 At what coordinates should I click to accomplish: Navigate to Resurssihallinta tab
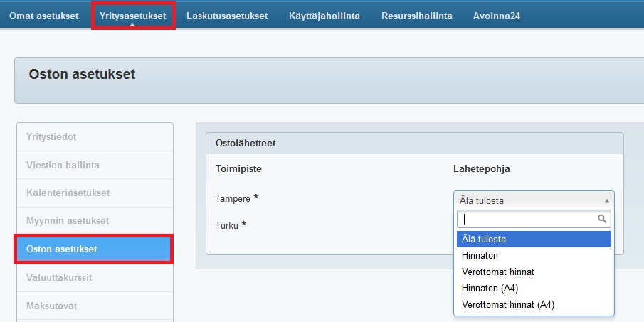coord(416,16)
